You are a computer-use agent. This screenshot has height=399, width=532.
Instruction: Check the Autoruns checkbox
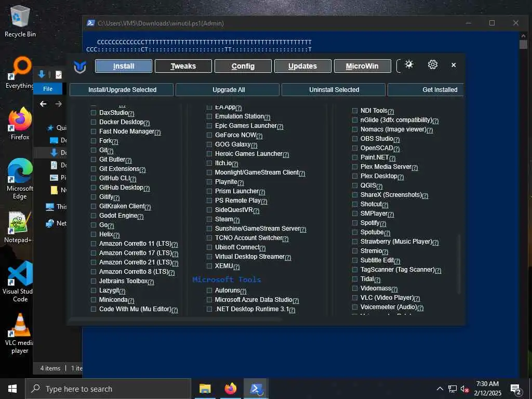pos(209,290)
